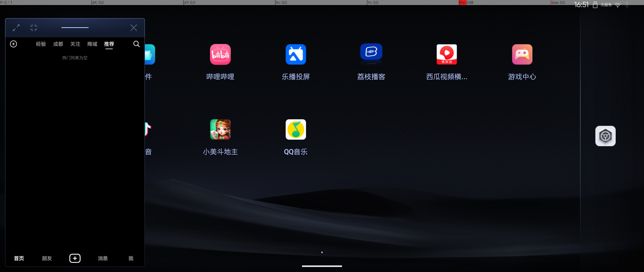Launch the 小美斗地主 game

220,129
